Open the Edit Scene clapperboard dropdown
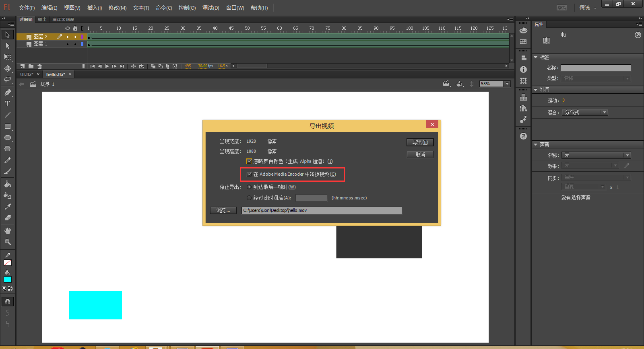This screenshot has height=349, width=644. click(447, 84)
